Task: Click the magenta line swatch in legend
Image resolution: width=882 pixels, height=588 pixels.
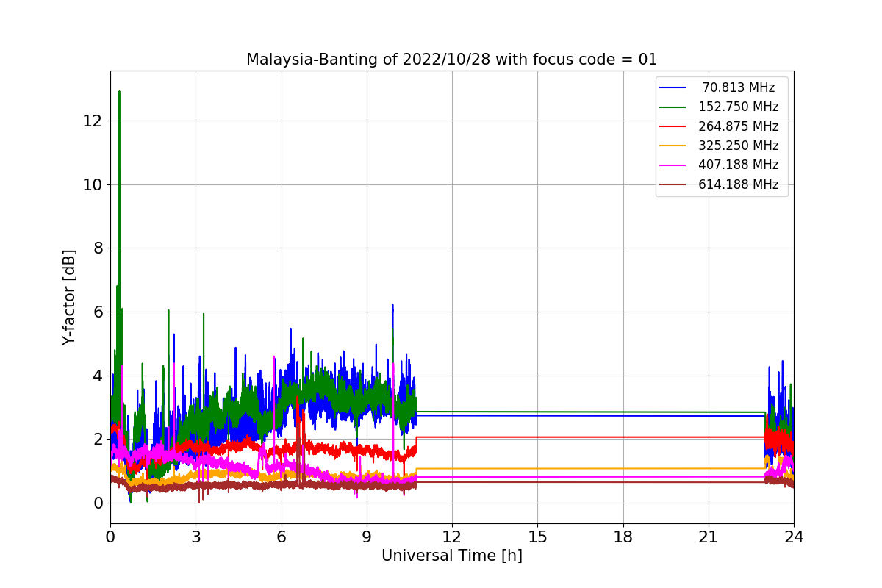Action: (673, 165)
